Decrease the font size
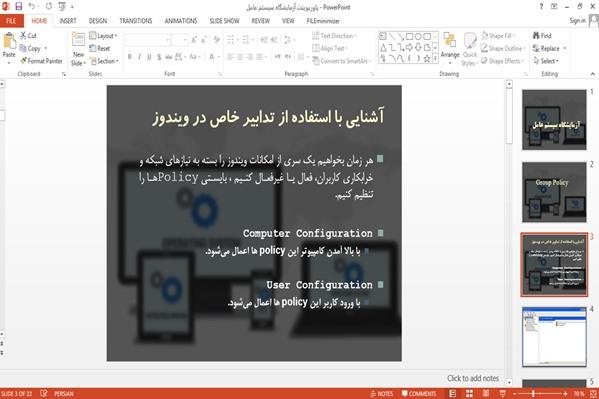The height and width of the screenshot is (399, 599). [x=204, y=40]
